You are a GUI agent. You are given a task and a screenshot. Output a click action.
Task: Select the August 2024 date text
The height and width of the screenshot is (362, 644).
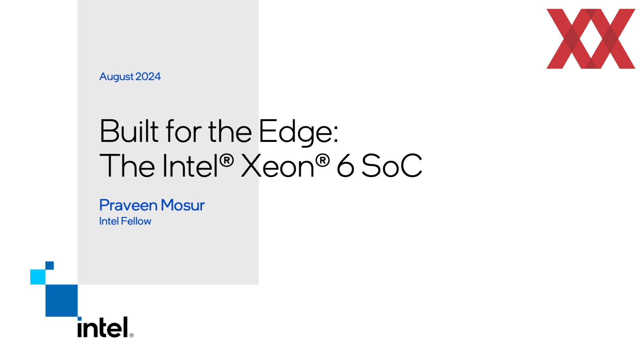130,77
